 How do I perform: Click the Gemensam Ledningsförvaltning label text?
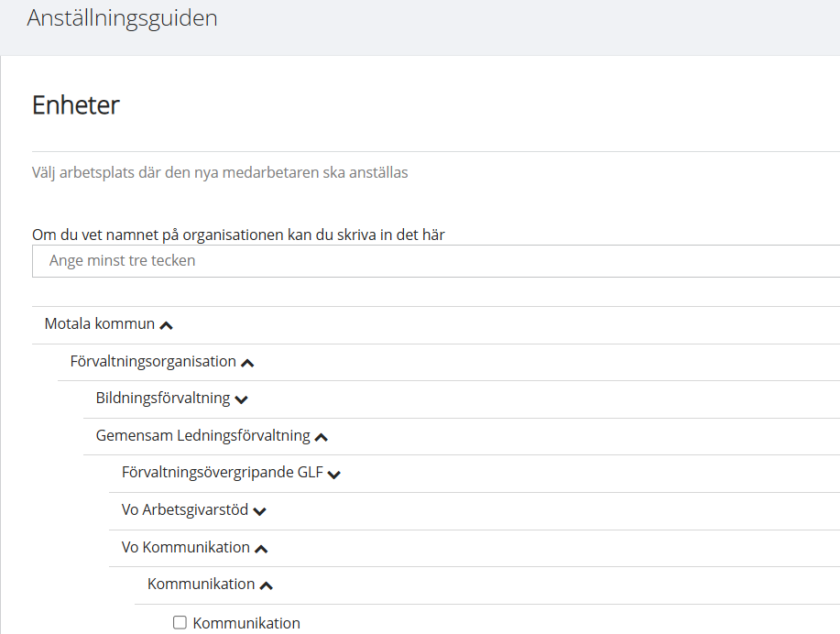pyautogui.click(x=202, y=435)
